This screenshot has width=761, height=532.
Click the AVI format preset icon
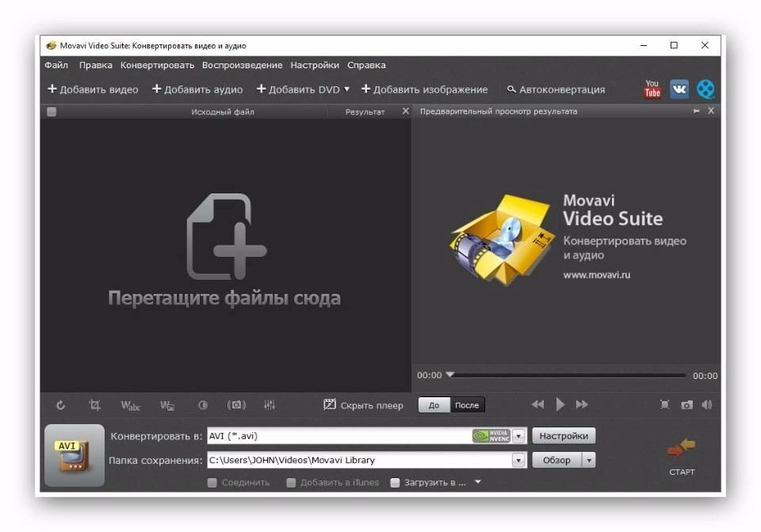coord(75,455)
